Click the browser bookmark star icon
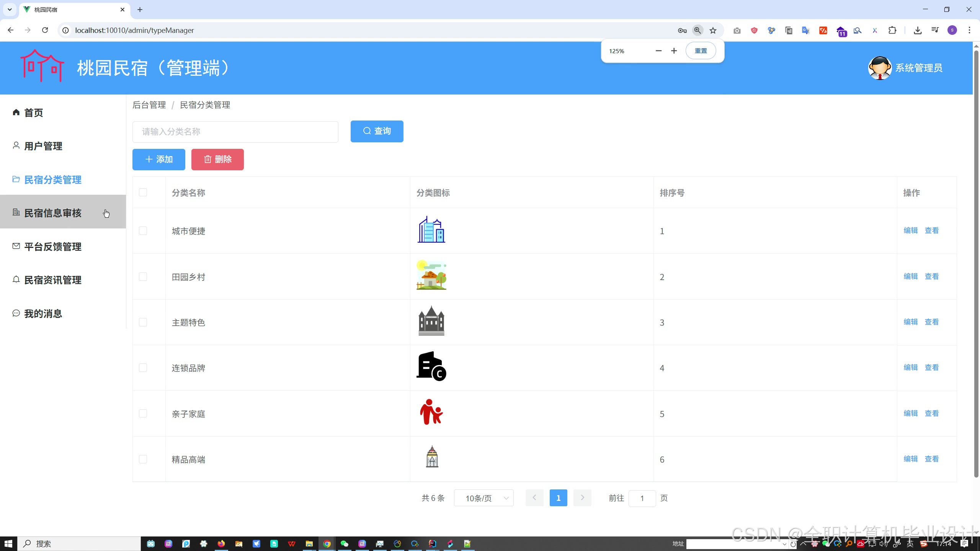Viewport: 980px width, 551px height. (x=713, y=31)
